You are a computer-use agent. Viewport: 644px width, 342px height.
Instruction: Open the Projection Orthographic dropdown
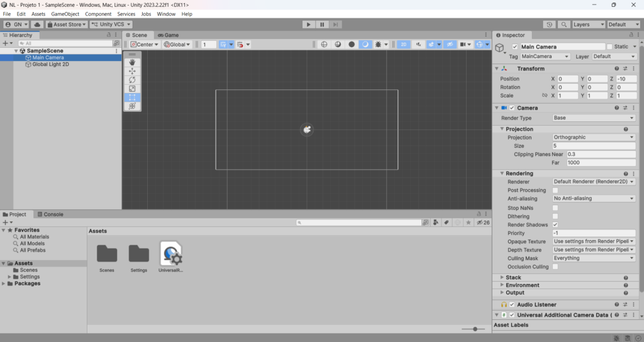point(594,138)
